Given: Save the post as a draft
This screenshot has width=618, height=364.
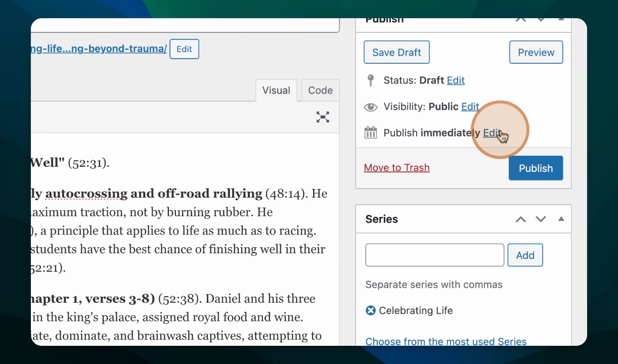Looking at the screenshot, I should tap(396, 52).
